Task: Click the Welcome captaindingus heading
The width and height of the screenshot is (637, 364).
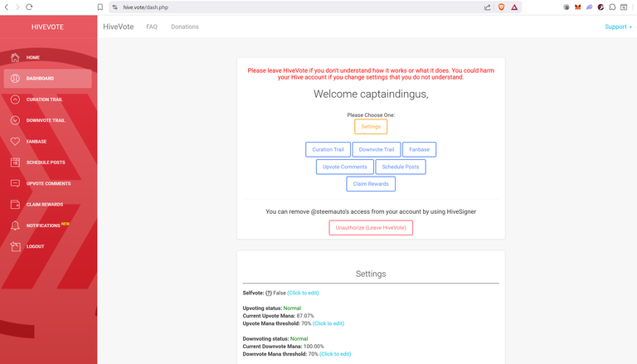Action: point(371,95)
